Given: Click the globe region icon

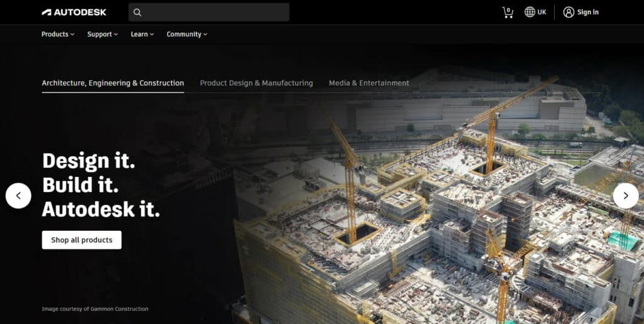Looking at the screenshot, I should [x=530, y=12].
